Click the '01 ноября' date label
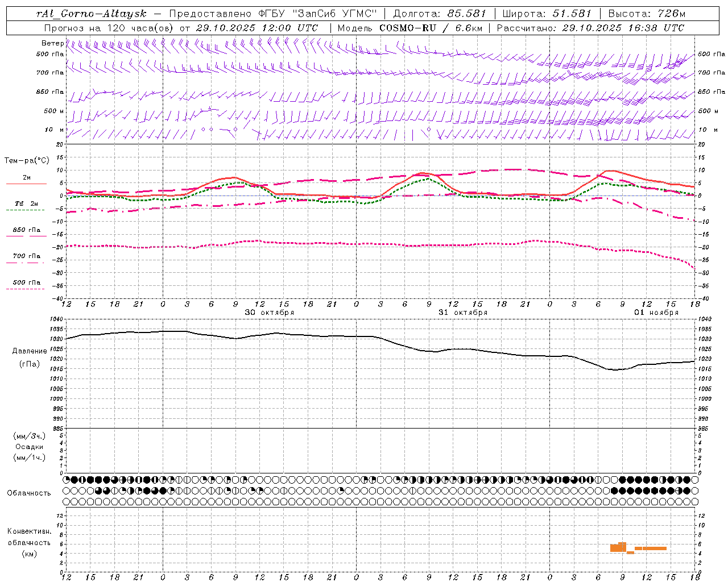The width and height of the screenshot is (728, 582). coord(656,313)
